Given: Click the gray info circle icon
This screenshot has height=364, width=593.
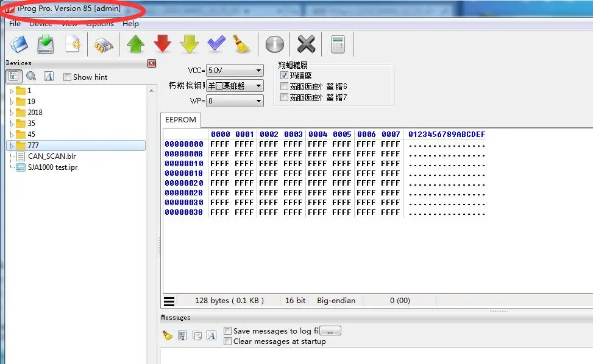Looking at the screenshot, I should 275,44.
